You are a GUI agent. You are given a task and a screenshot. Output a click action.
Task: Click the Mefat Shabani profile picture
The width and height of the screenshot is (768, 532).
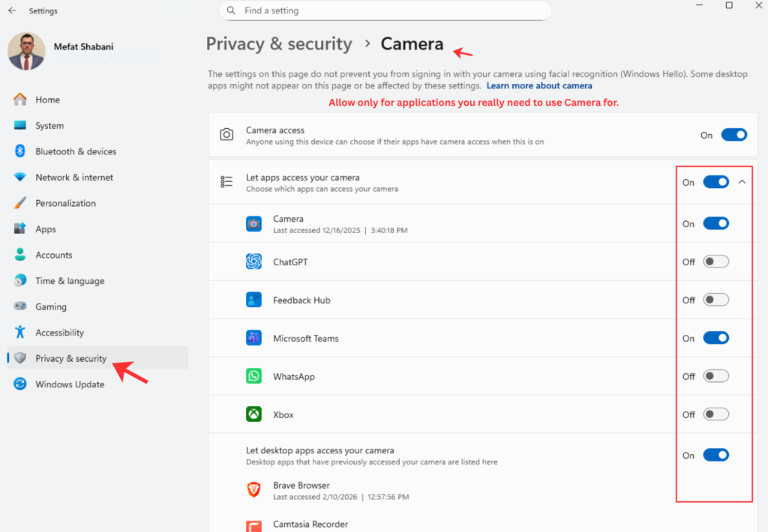pos(26,51)
